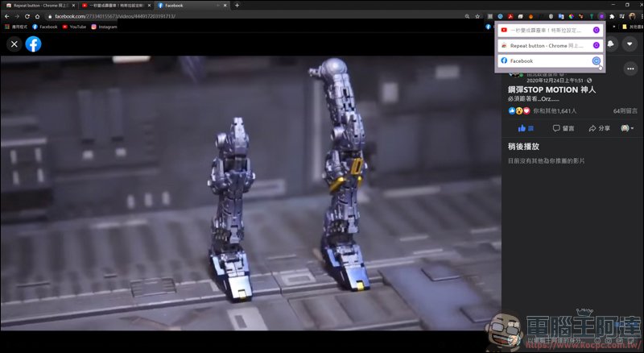
Task: Click the browser forward arrow
Action: [x=17, y=16]
